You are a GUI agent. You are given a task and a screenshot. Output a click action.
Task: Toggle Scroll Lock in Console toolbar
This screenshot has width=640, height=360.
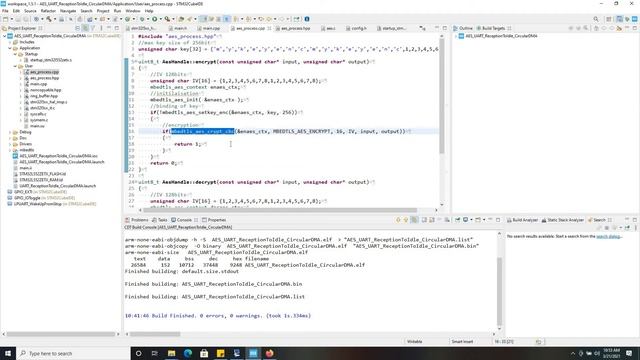coord(432,220)
